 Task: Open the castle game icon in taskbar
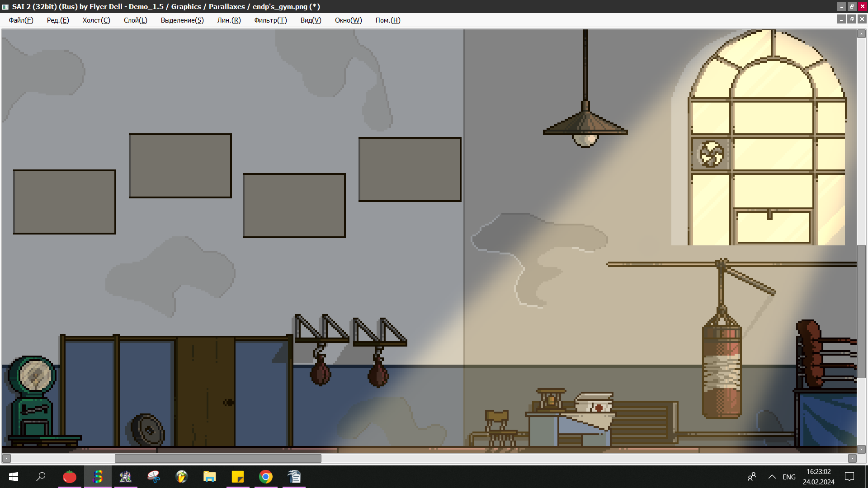pyautogui.click(x=126, y=477)
